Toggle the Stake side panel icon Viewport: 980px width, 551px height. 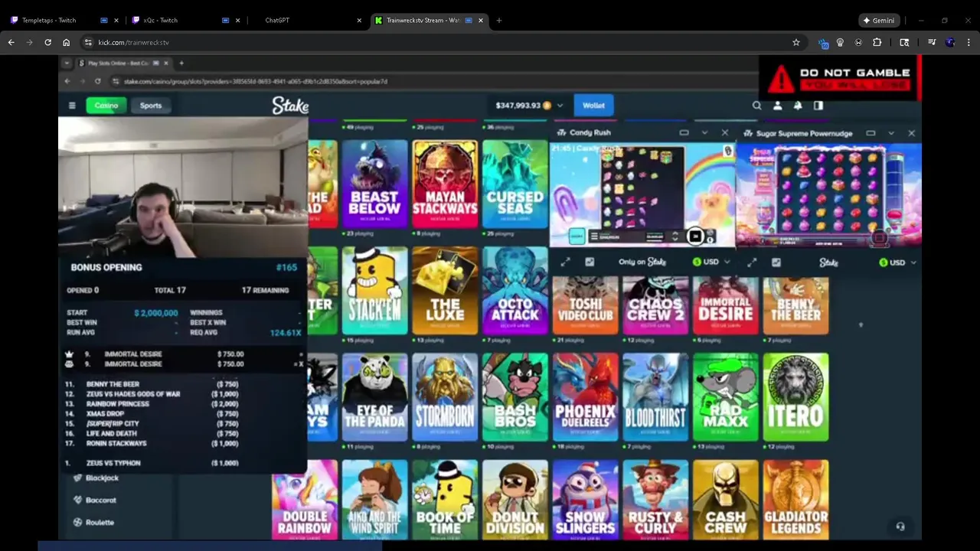click(x=818, y=106)
